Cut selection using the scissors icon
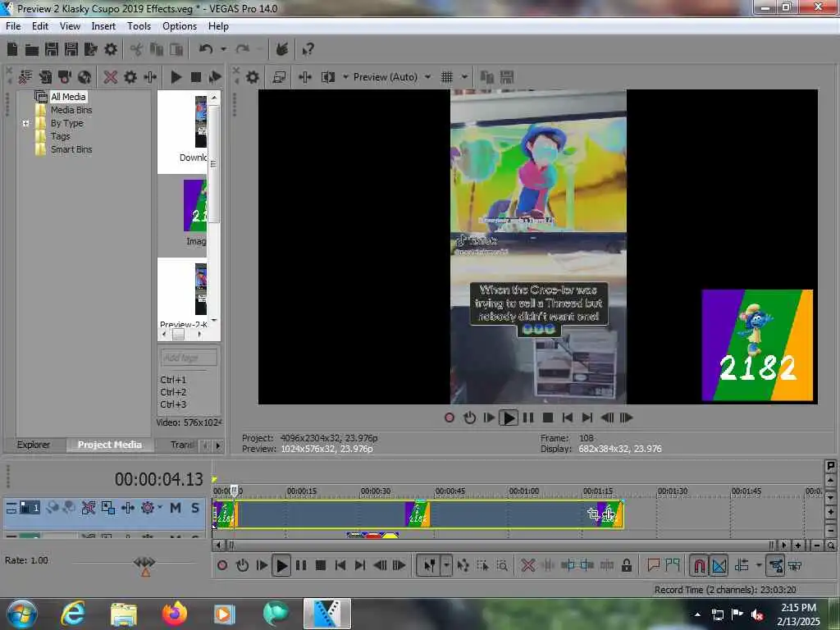Screen dimensions: 840x630 (x=137, y=50)
